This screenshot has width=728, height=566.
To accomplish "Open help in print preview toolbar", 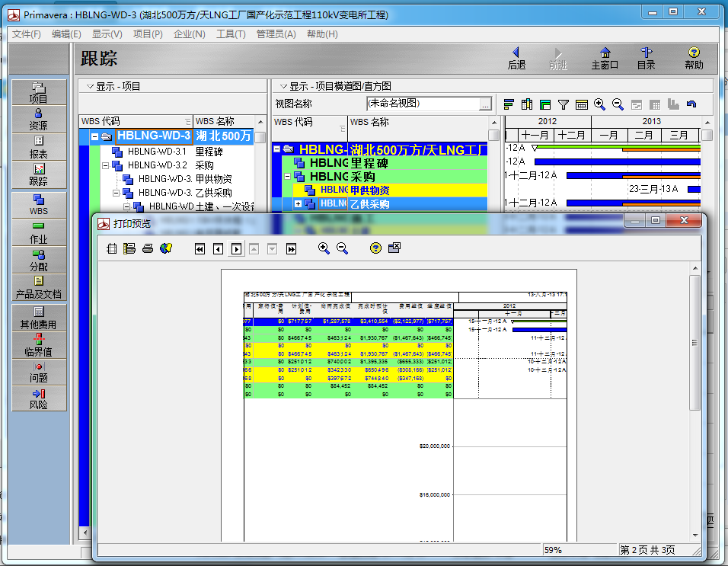I will (x=375, y=248).
